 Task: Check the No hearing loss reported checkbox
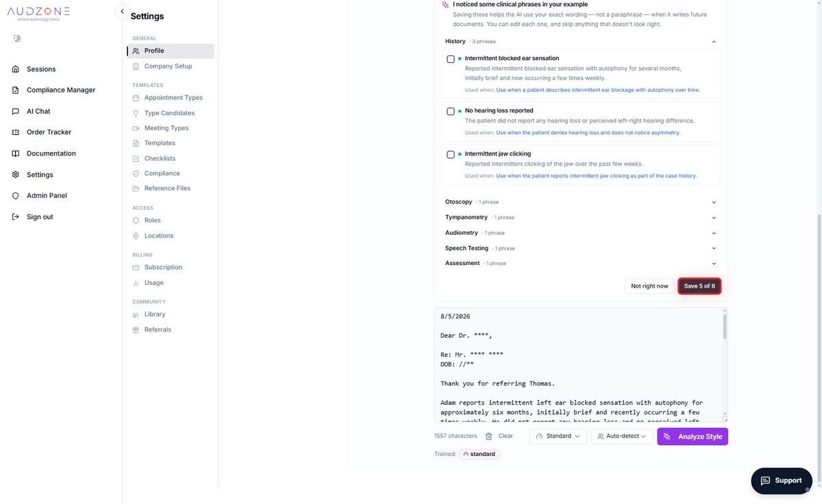[x=451, y=111]
